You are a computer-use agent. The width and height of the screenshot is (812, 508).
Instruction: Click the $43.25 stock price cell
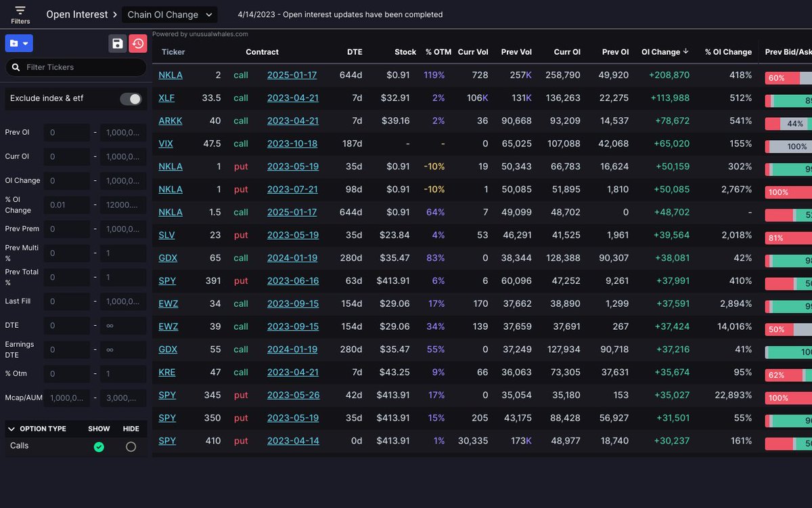tap(393, 372)
